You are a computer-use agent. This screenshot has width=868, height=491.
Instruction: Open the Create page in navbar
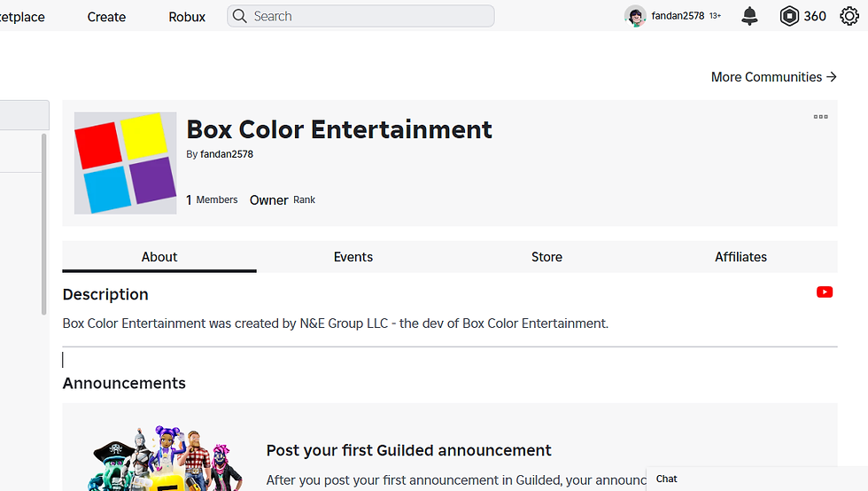(106, 17)
